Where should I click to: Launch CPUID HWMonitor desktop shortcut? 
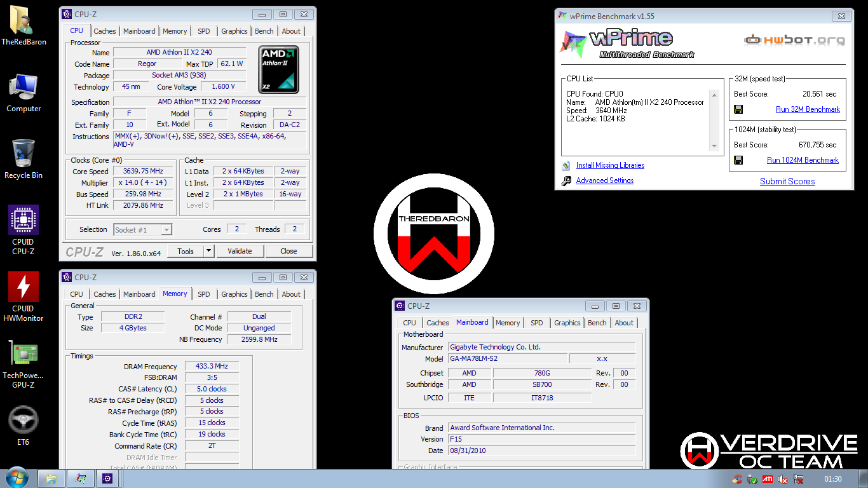pos(24,297)
